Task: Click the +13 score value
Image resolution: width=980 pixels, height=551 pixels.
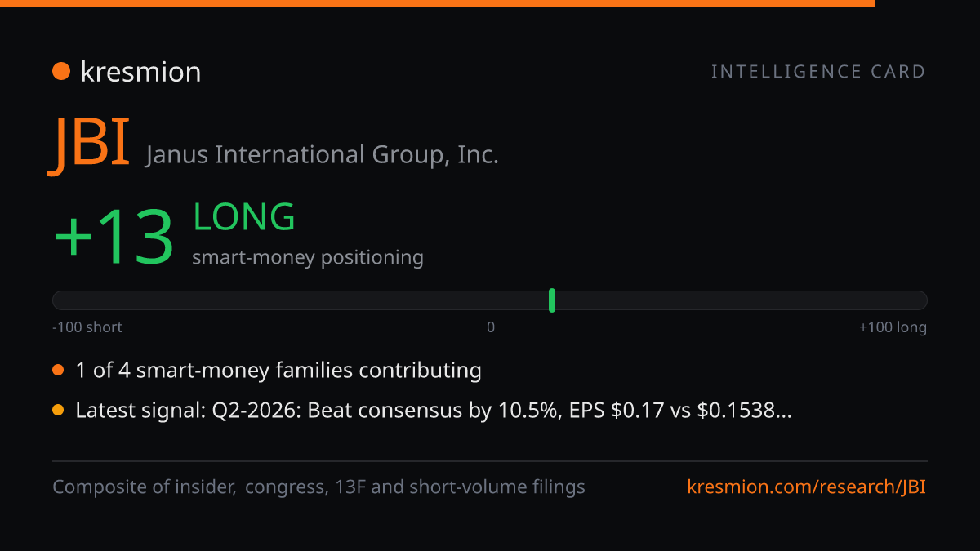Action: click(x=114, y=237)
